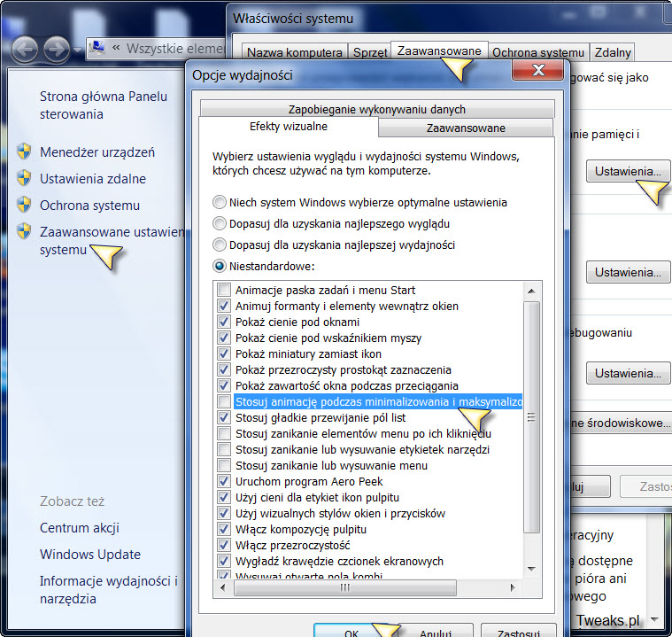This screenshot has width=672, height=637.
Task: Toggle Pokaż zawartość okna podczas przeciągania
Action: (x=224, y=385)
